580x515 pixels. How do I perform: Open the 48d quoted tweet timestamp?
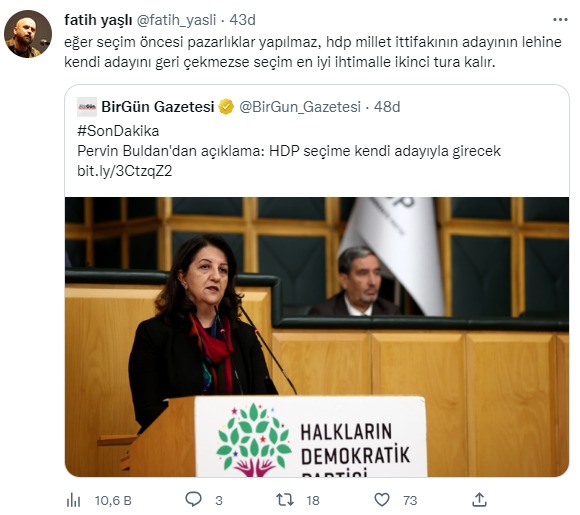click(387, 107)
